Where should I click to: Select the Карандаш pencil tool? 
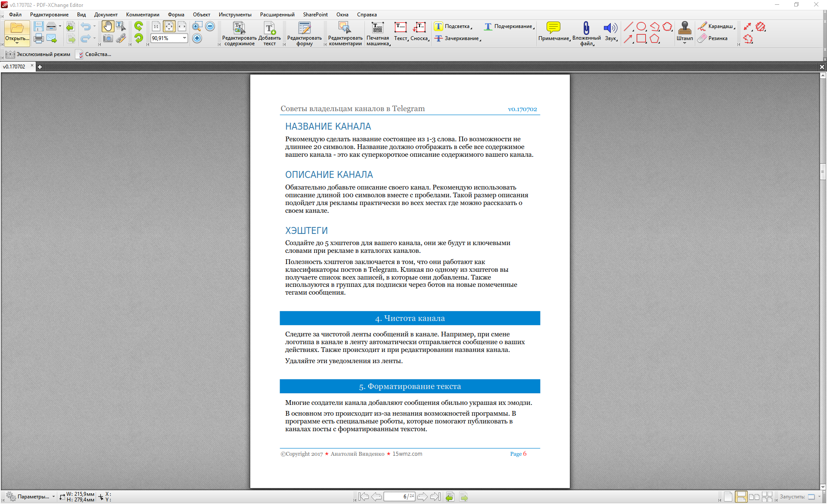716,26
